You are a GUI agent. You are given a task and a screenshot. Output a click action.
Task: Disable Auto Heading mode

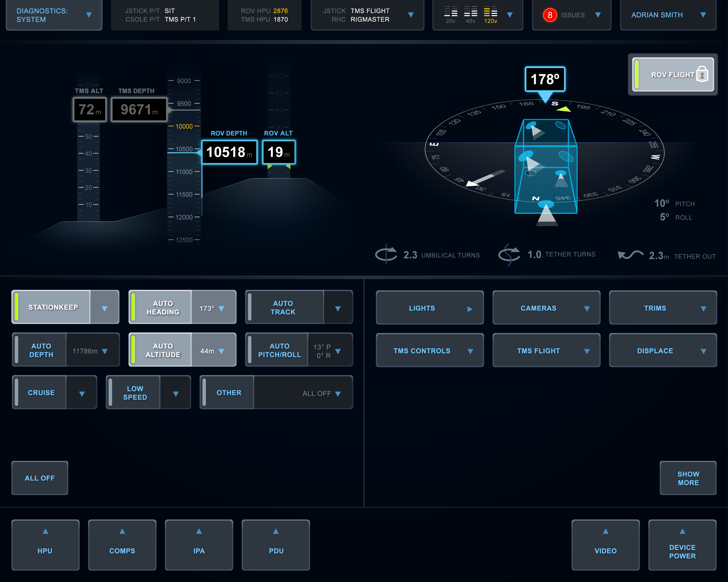[161, 307]
